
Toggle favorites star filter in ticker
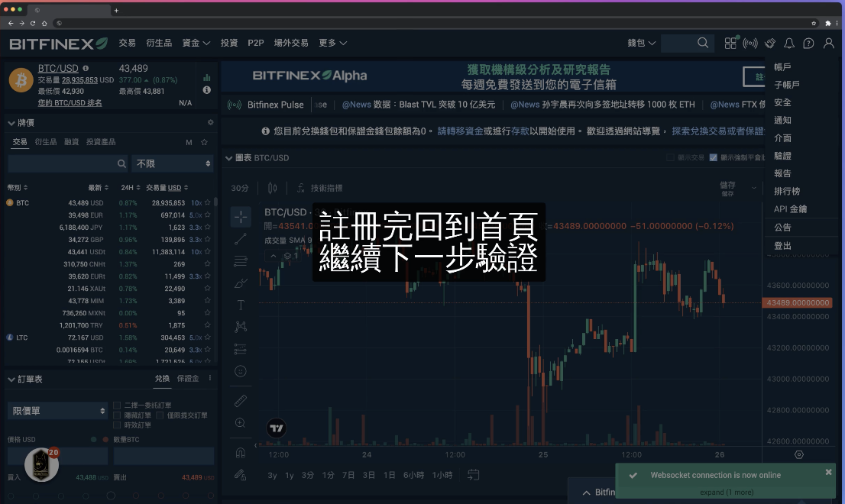(x=204, y=142)
